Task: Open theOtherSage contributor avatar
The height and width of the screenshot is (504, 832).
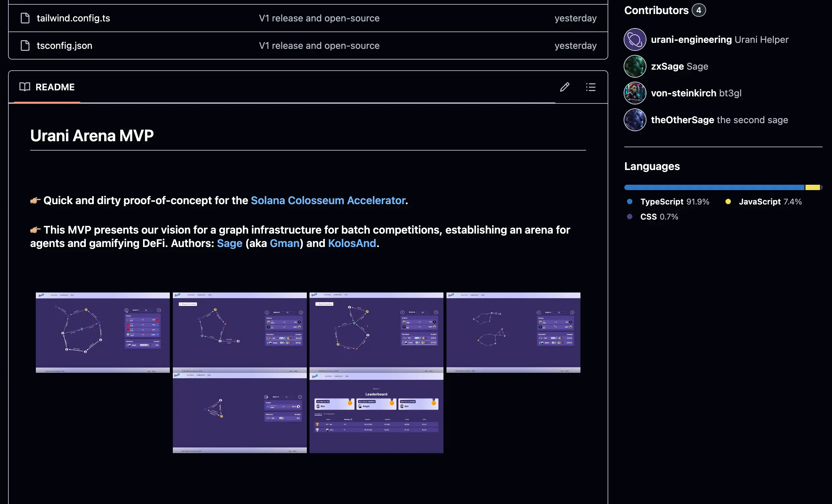Action: pyautogui.click(x=635, y=120)
